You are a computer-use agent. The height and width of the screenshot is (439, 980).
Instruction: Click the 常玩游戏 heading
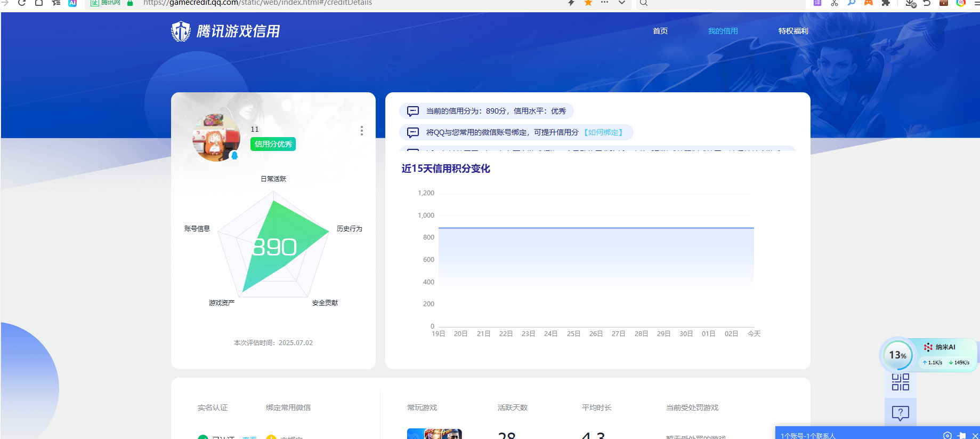(x=422, y=408)
